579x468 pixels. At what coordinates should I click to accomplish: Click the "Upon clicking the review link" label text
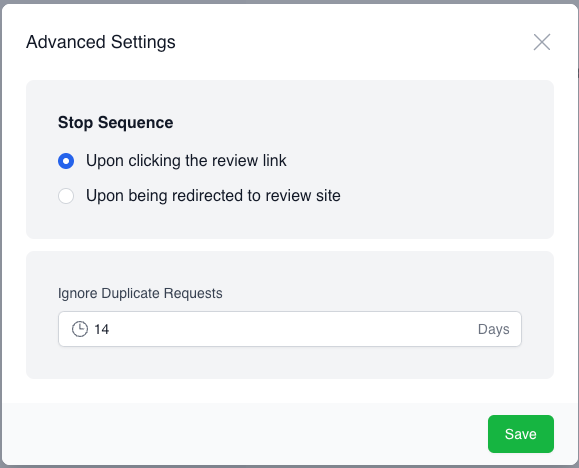[x=186, y=161]
